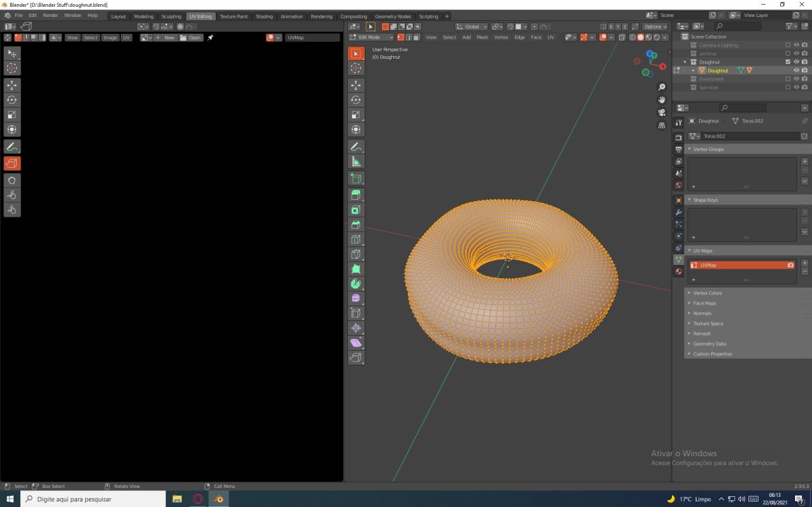Screen dimensions: 812x507
Task: Click New image button in UV editor
Action: 166,37
